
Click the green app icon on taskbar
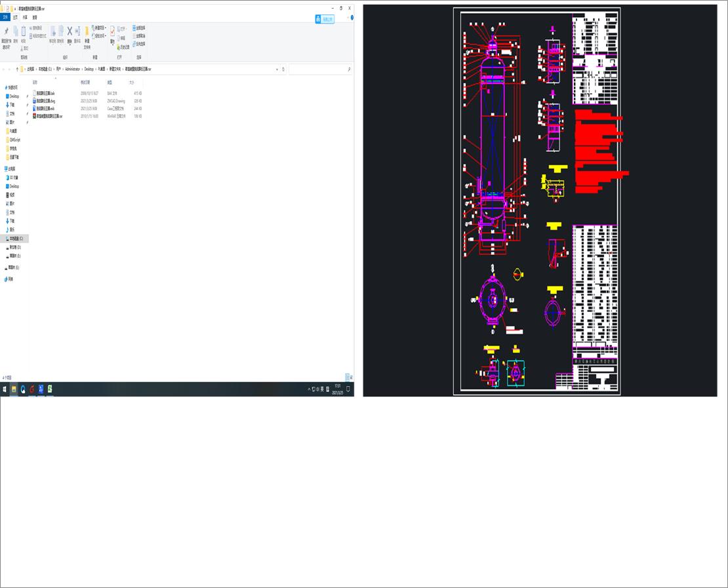click(x=50, y=389)
